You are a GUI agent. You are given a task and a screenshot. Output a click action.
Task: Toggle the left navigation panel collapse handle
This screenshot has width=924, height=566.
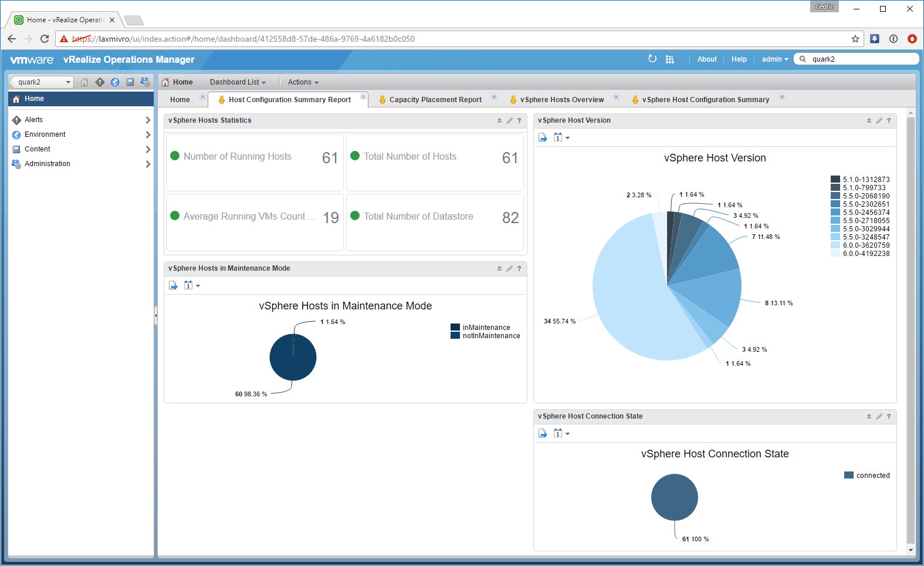pos(155,316)
